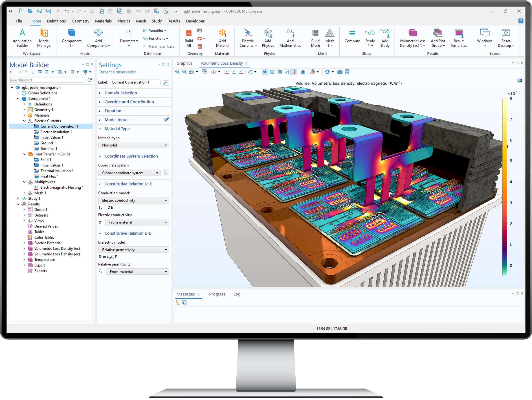Switch to the Results ribbon tab
532x400 pixels.
[x=174, y=21]
